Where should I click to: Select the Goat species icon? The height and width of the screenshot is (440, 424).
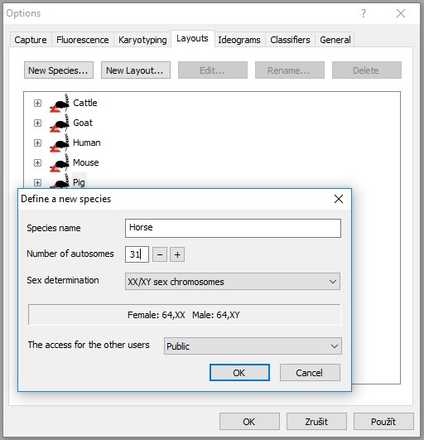tap(60, 123)
